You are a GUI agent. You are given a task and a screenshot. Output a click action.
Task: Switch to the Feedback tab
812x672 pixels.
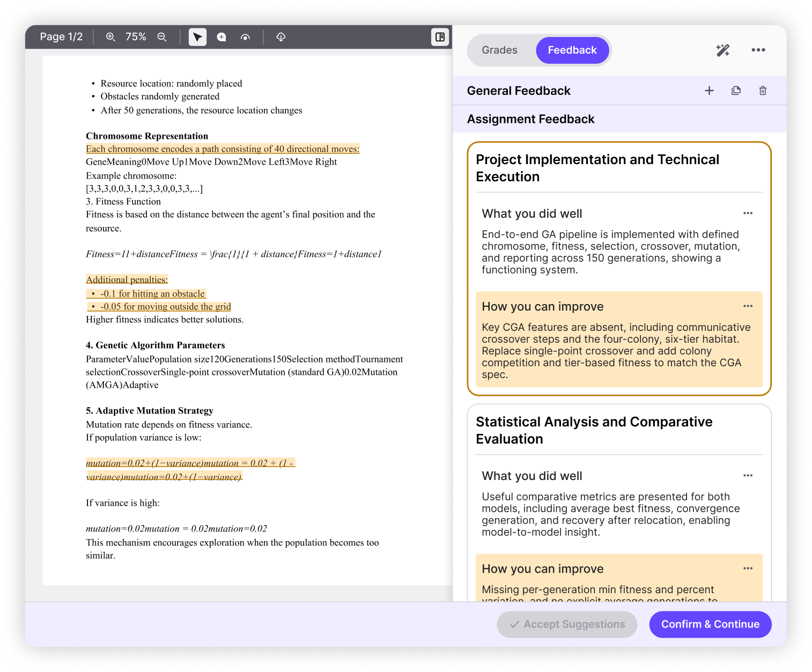click(572, 50)
